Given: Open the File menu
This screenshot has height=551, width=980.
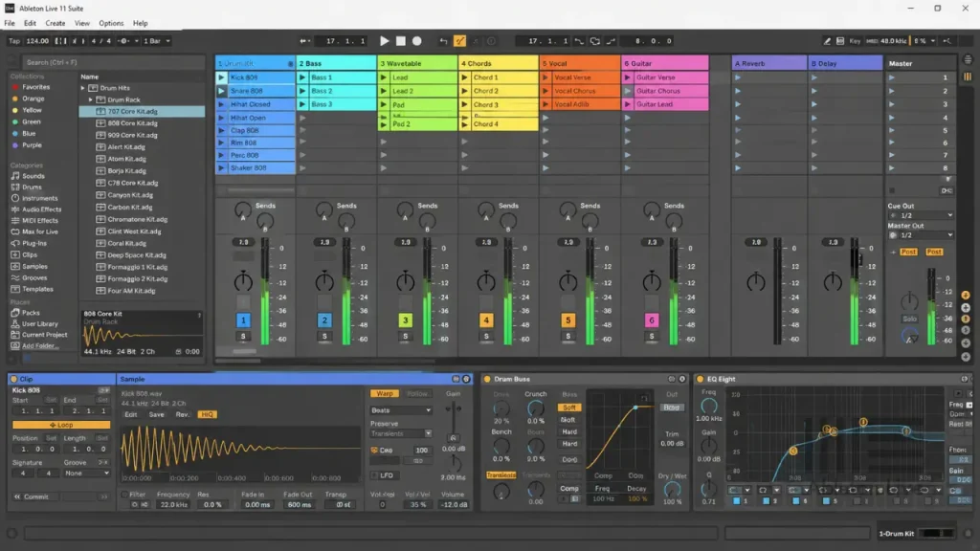Looking at the screenshot, I should [x=10, y=23].
